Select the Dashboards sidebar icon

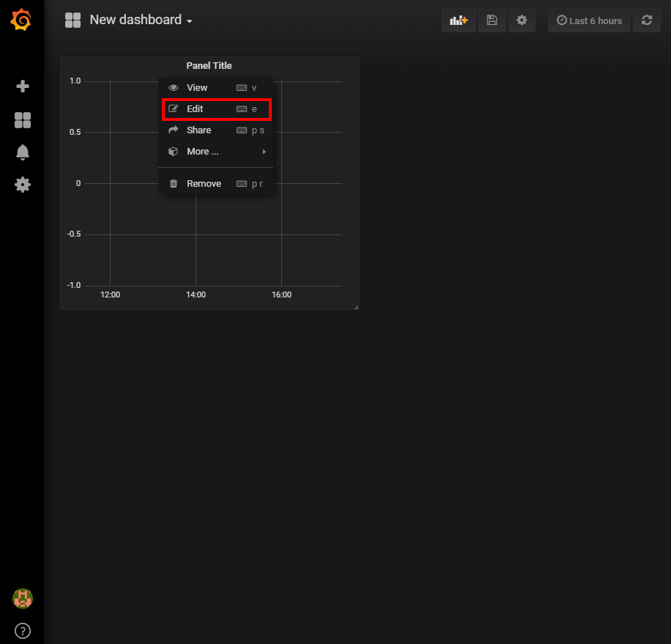[22, 119]
